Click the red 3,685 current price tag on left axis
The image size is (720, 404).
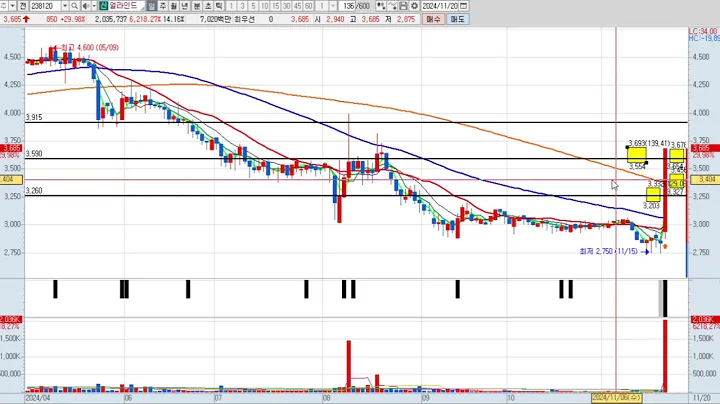click(x=11, y=148)
